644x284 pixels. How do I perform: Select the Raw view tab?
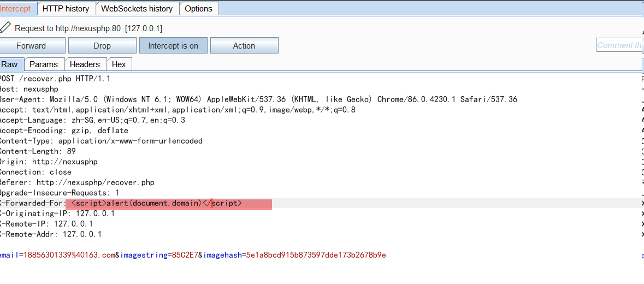coord(10,64)
